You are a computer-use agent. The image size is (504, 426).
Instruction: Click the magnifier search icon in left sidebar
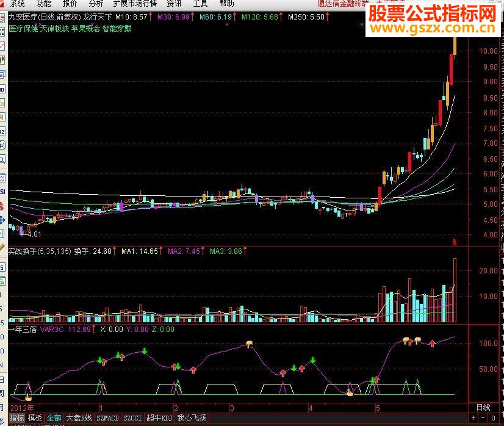(x=2, y=159)
